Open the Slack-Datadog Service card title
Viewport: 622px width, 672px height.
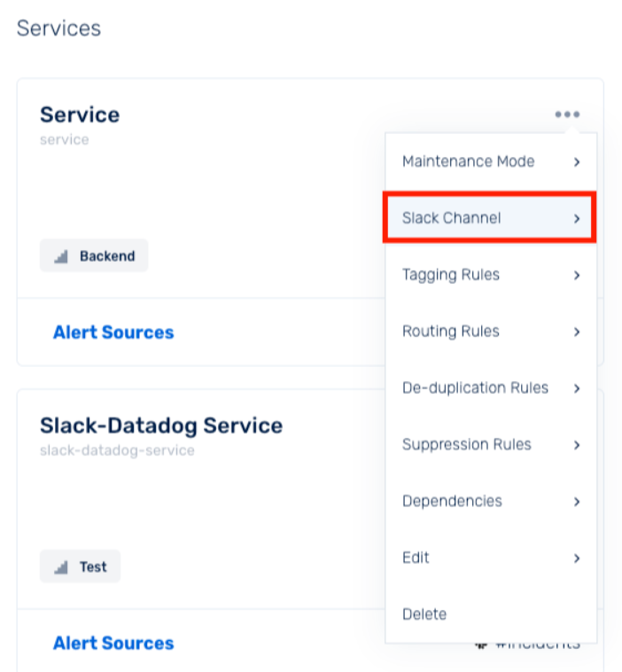click(161, 426)
